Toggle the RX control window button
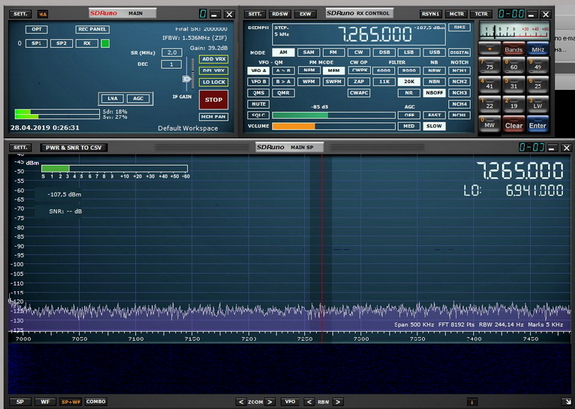Viewport: 575px width, 409px height. [x=87, y=43]
